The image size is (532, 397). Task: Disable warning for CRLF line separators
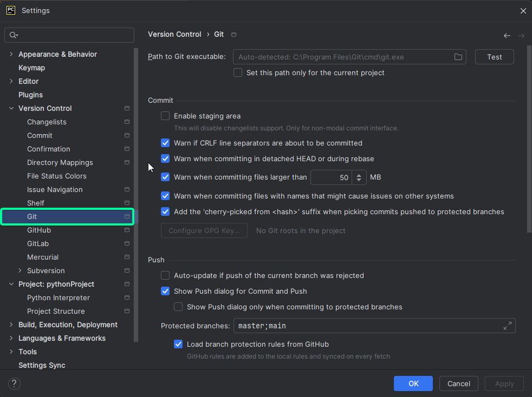(165, 142)
